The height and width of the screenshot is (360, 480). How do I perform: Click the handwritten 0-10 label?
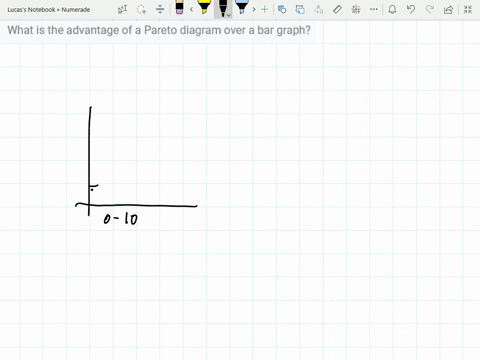click(x=120, y=219)
